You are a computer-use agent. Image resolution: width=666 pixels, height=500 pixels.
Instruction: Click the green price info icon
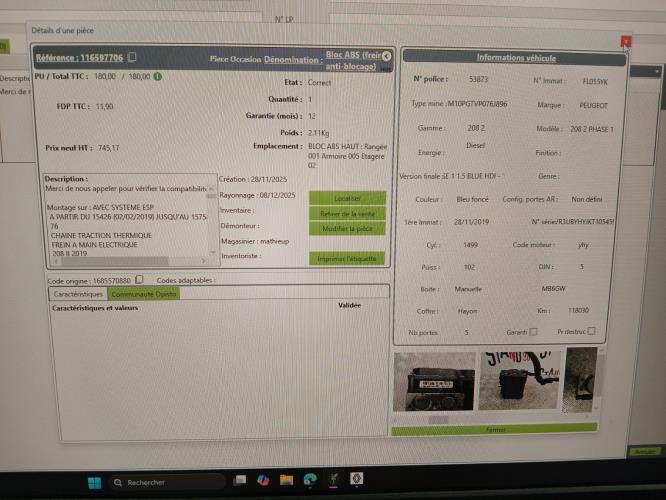[158, 76]
